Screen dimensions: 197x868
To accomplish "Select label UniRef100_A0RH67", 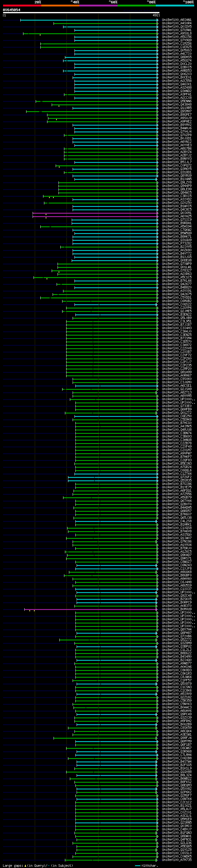I will tap(176, 375).
